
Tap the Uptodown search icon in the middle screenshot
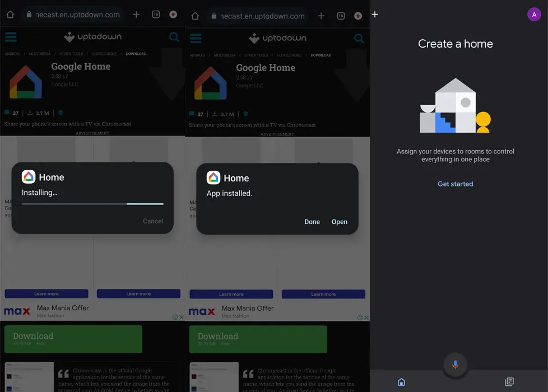(359, 38)
